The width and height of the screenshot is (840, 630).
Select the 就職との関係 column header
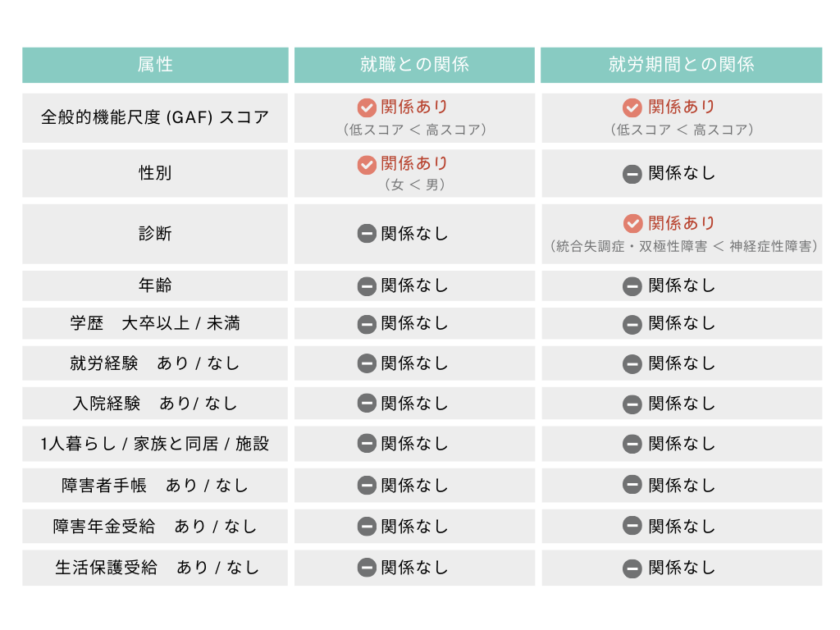tap(414, 65)
